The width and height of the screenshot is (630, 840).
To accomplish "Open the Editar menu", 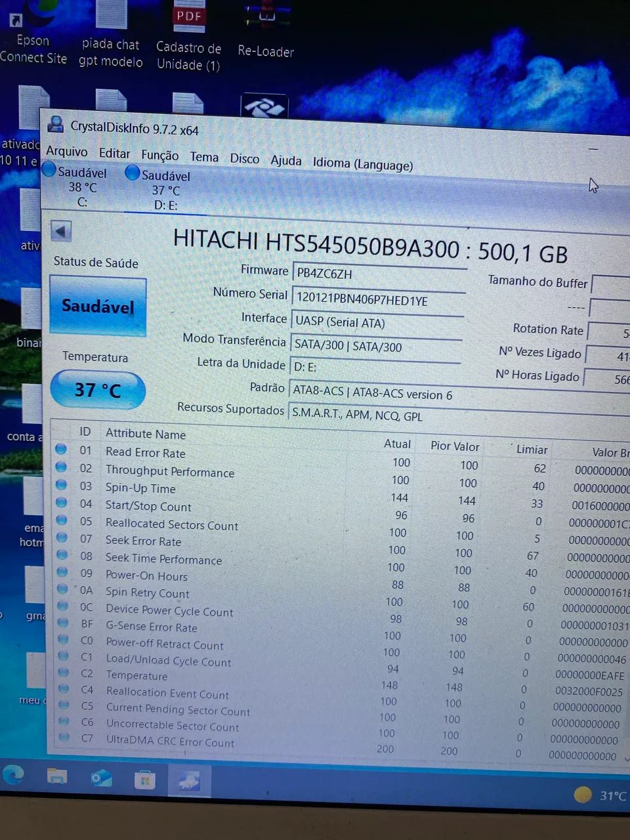I will tap(114, 154).
